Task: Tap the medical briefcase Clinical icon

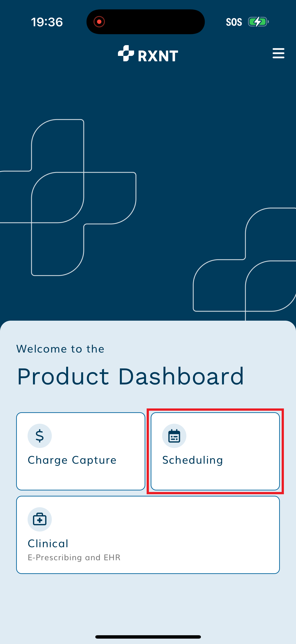Action: (40, 519)
